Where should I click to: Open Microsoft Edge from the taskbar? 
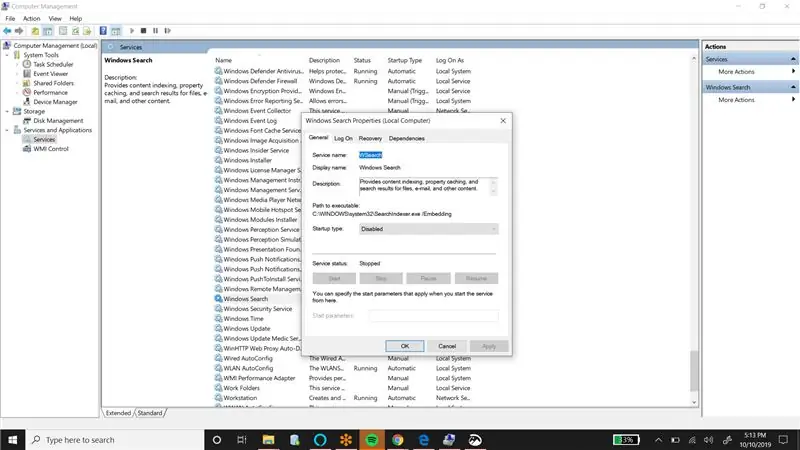coord(423,440)
